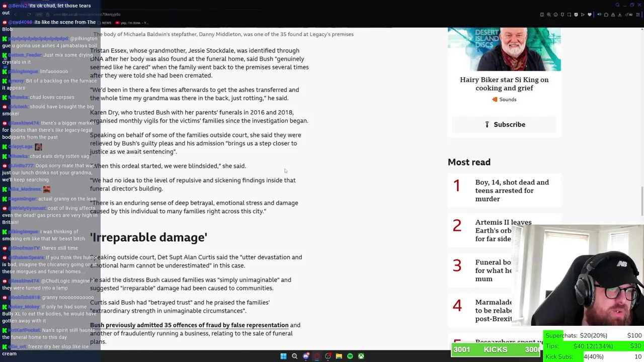Click the streamer webcam overlay

578,277
